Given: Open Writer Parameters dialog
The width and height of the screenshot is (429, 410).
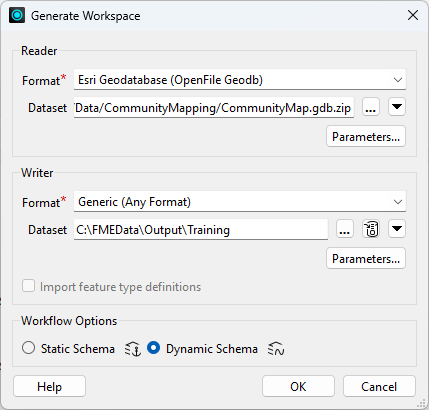Looking at the screenshot, I should [x=366, y=258].
